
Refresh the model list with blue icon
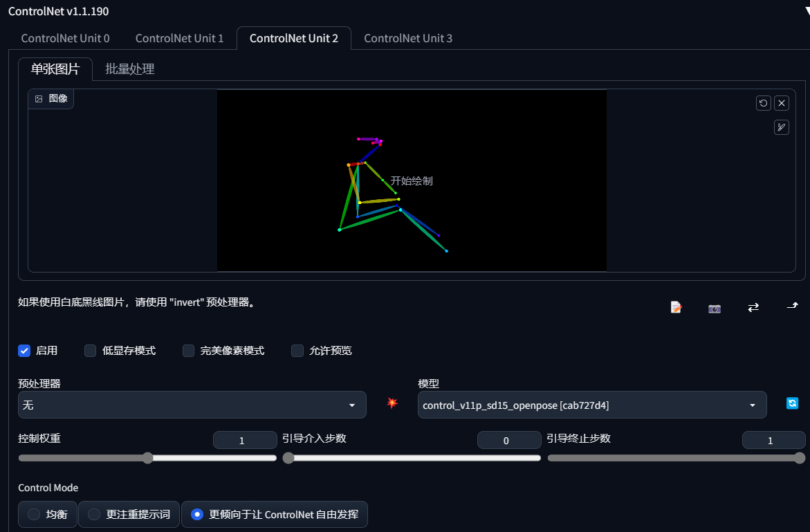(x=793, y=403)
